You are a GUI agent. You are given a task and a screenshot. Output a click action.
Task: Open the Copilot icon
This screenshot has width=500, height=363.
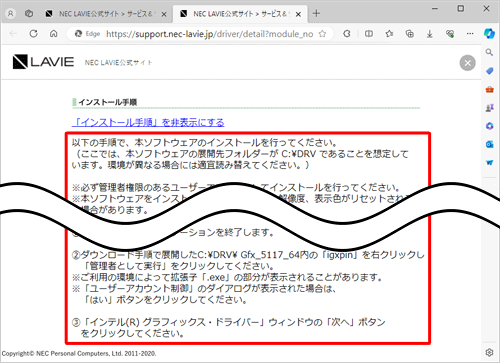489,34
